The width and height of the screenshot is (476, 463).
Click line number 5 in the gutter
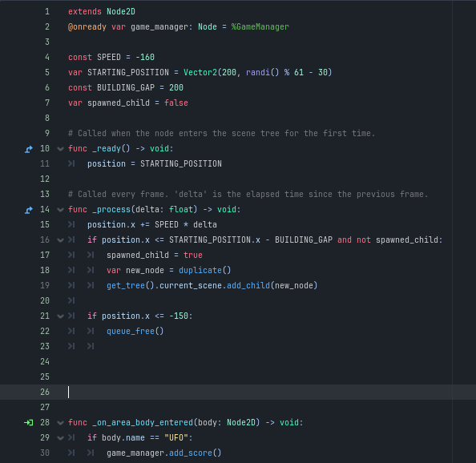coord(47,73)
